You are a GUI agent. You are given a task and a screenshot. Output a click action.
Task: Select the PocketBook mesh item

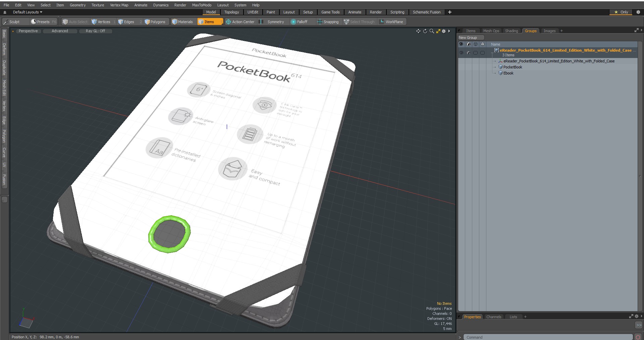tap(513, 67)
